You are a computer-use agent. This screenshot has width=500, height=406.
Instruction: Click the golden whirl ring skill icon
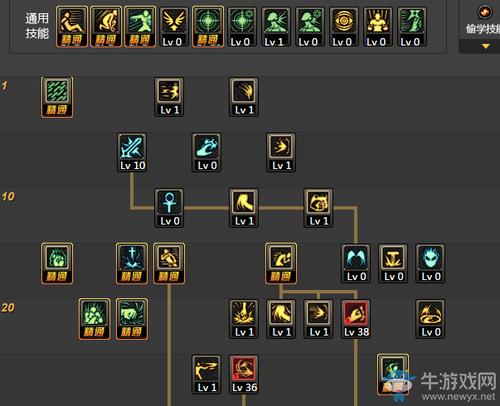click(431, 319)
